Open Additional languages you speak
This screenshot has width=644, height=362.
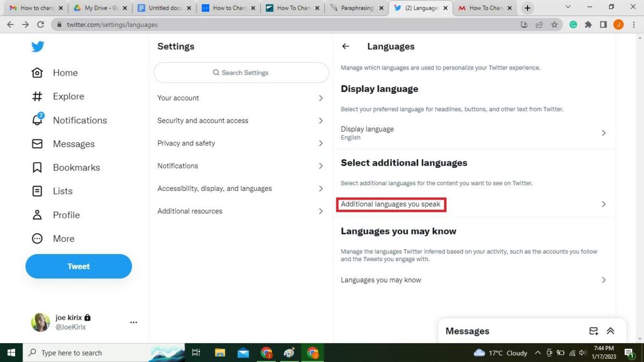[474, 204]
